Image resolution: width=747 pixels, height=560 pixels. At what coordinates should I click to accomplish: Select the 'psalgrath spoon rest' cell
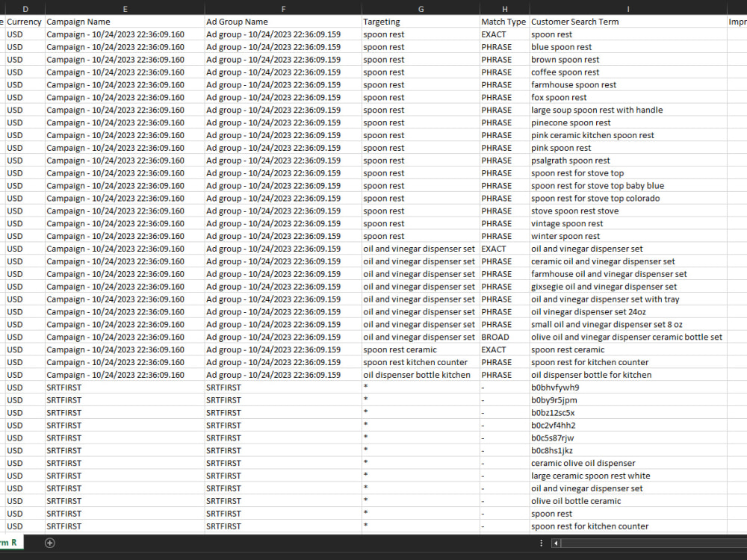click(628, 161)
